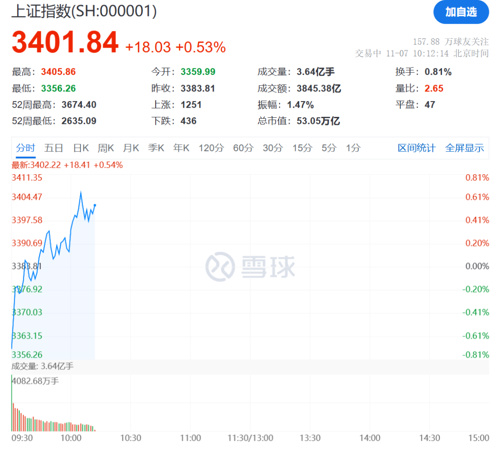Click the 昨收 value 3383.81
Image resolution: width=500 pixels, height=450 pixels.
click(198, 88)
